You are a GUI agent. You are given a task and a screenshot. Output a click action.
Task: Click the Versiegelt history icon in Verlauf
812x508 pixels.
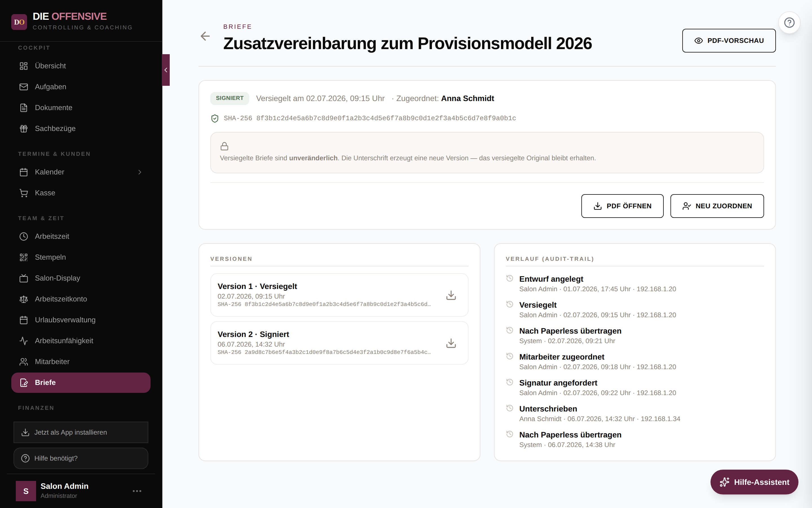510,304
